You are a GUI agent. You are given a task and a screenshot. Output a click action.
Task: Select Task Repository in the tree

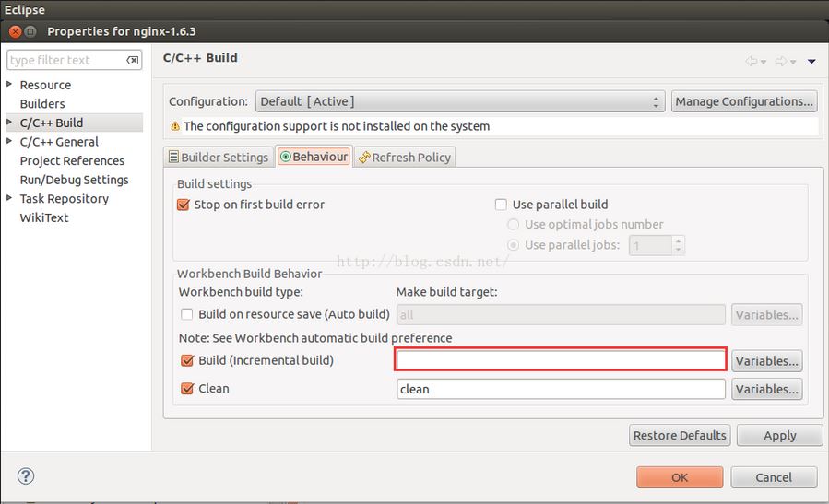pos(64,199)
